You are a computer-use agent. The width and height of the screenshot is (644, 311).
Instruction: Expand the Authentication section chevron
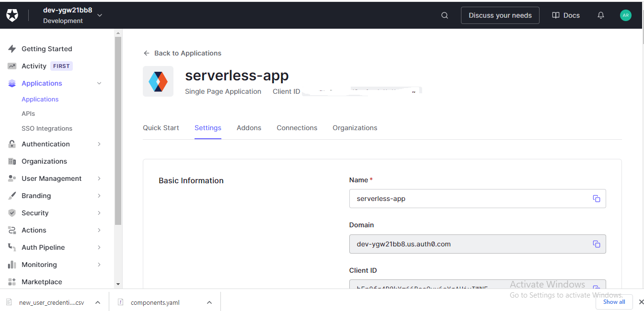[x=99, y=144]
